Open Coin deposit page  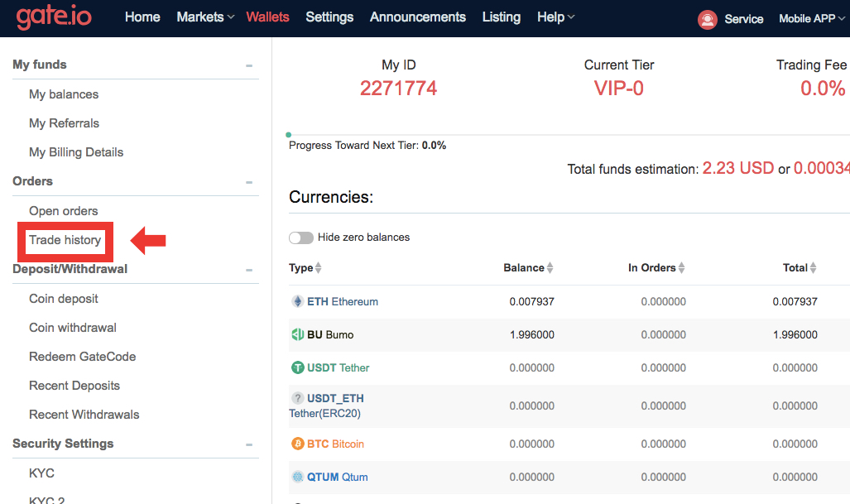[x=64, y=299]
